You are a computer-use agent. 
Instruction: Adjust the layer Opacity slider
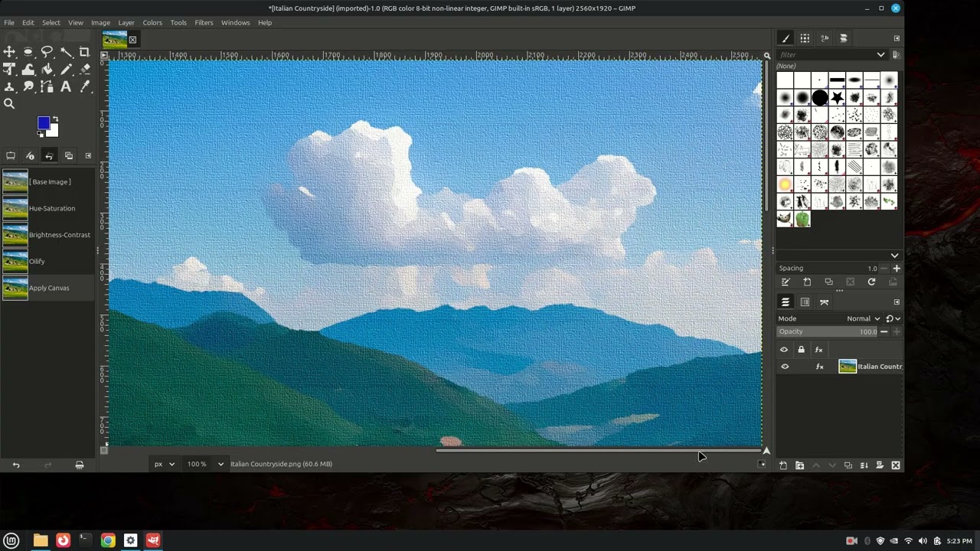[x=827, y=331]
